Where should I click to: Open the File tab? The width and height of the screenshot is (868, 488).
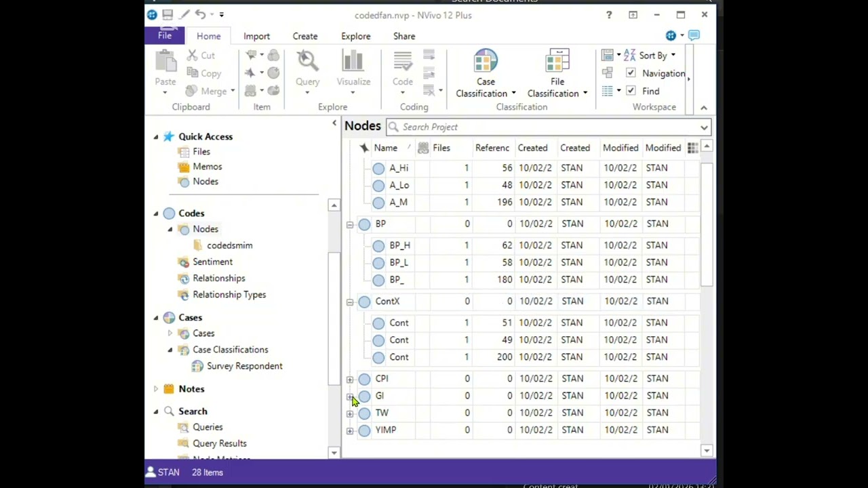[x=165, y=36]
